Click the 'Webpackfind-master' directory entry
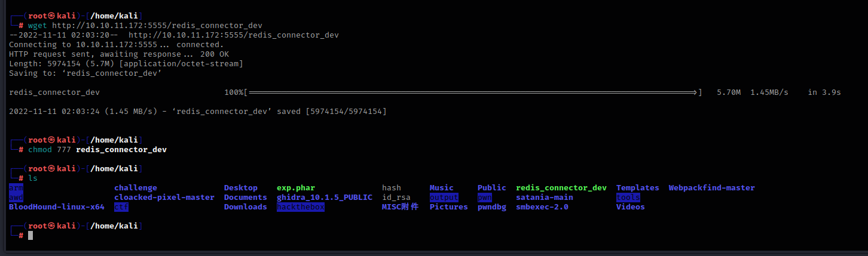 [x=712, y=188]
